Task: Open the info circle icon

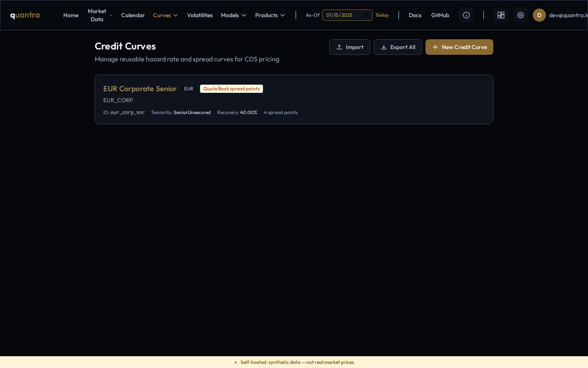Action: coord(466,15)
